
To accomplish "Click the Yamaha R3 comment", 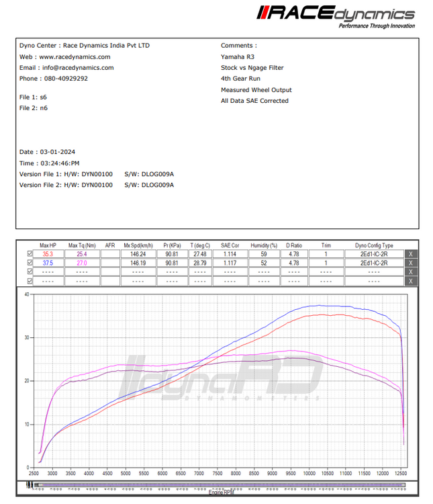I will pos(238,57).
